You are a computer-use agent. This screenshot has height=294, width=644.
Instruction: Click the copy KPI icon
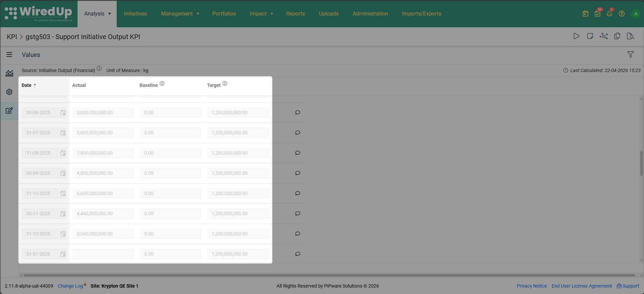click(x=617, y=36)
